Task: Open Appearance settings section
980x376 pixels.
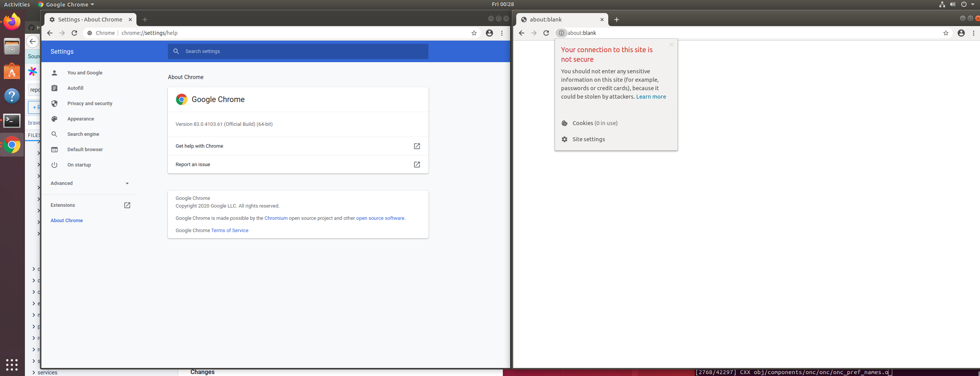Action: pos(80,119)
